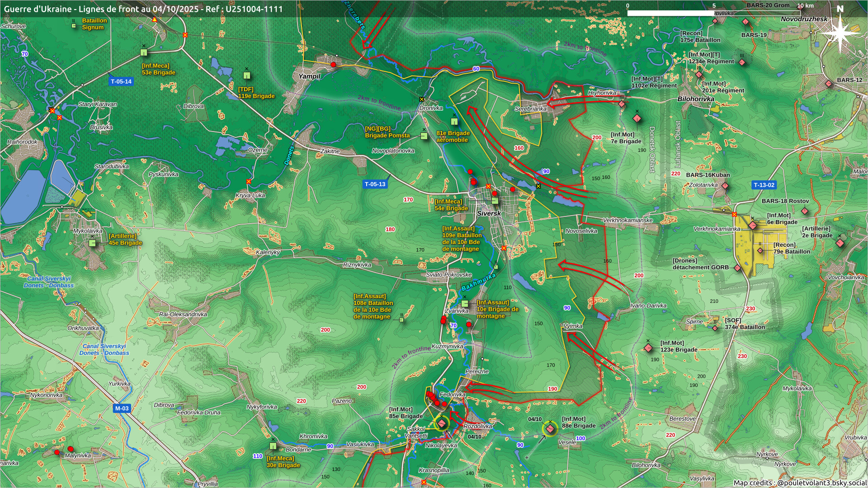Click the 7e Brigade red diamond marker
The height and width of the screenshot is (488, 868).
(637, 119)
